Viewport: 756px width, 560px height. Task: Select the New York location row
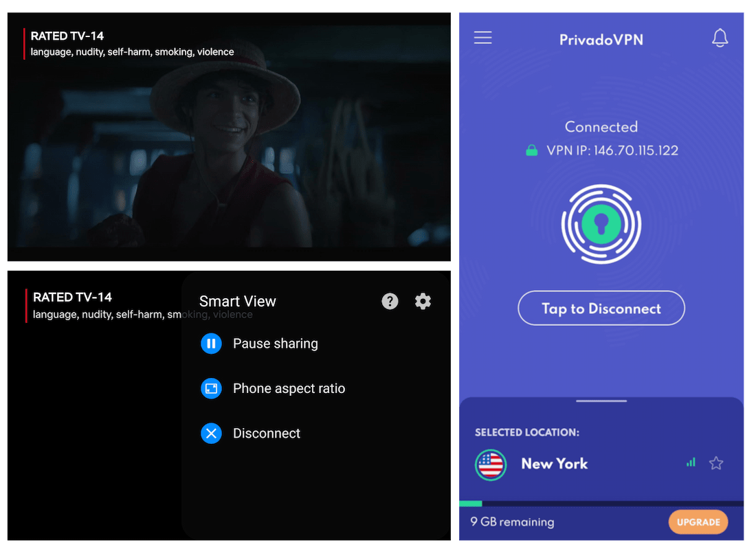coord(601,464)
